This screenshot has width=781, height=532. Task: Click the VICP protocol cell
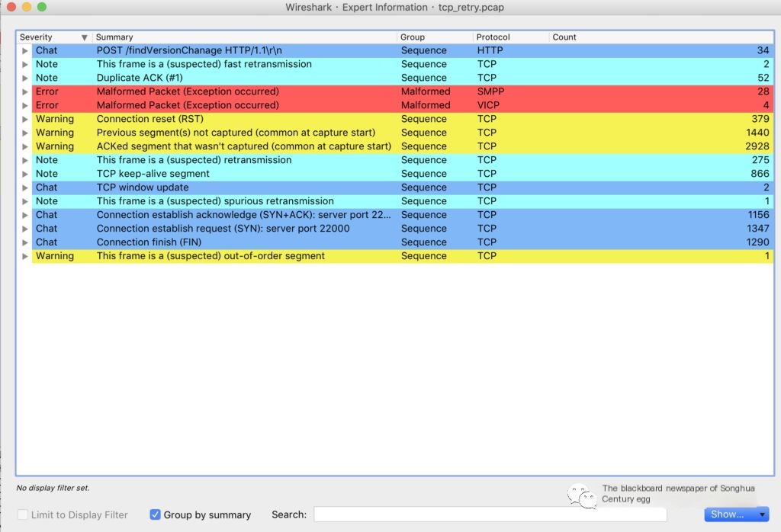click(x=488, y=105)
